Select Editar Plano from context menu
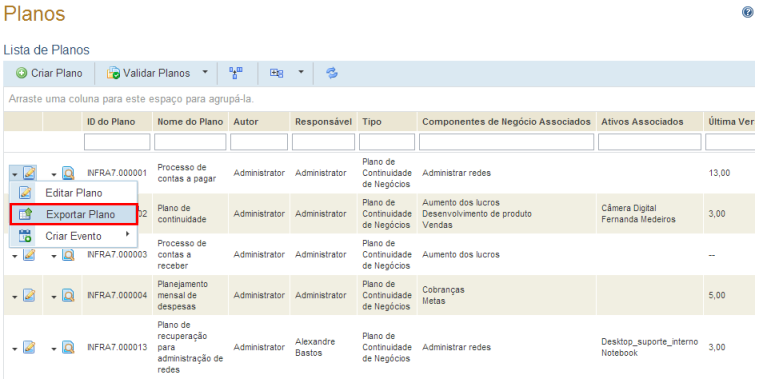759x379 pixels. click(x=74, y=193)
